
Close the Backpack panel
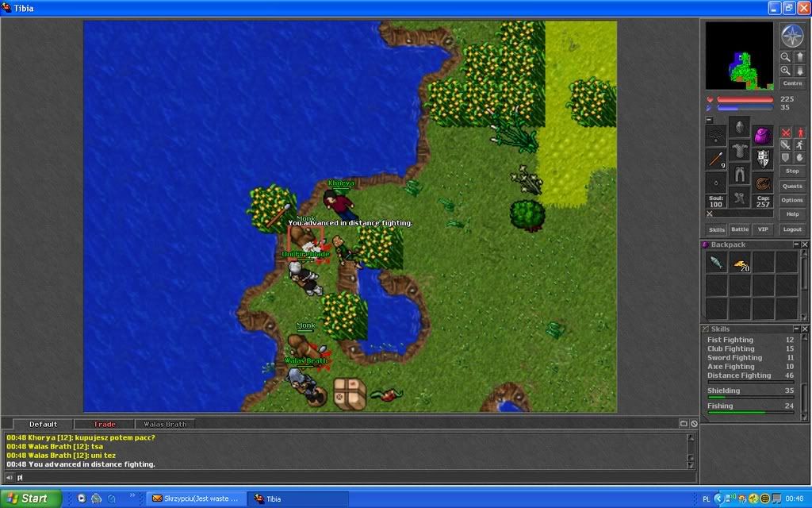pyautogui.click(x=804, y=244)
